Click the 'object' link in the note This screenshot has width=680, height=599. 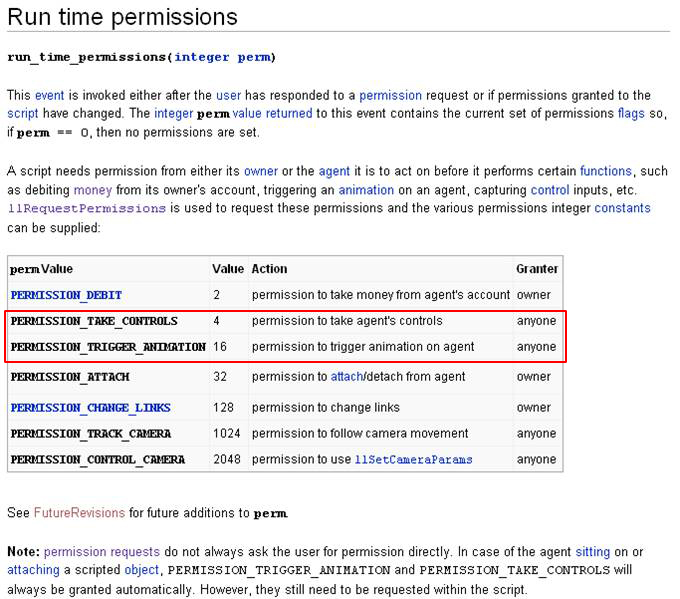(x=140, y=570)
